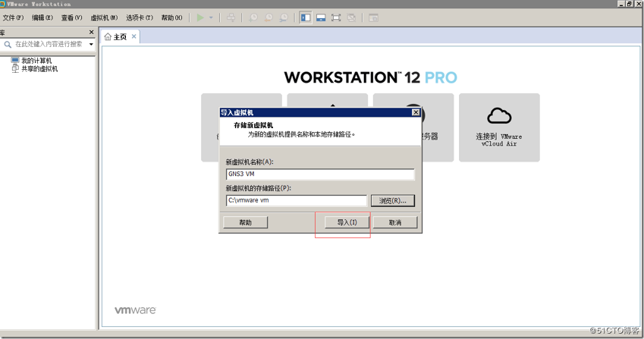Image resolution: width=644 pixels, height=339 pixels.
Task: Select 我的计算机 in the library tree
Action: pyautogui.click(x=36, y=61)
